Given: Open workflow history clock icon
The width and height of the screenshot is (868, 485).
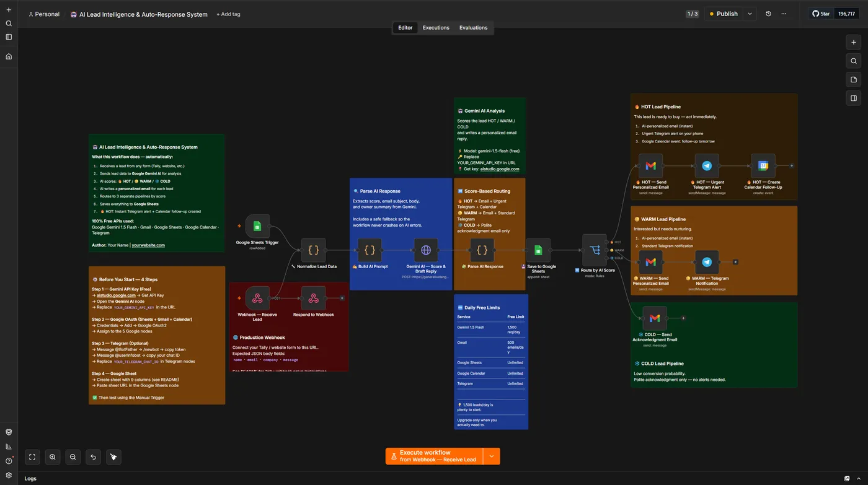Looking at the screenshot, I should (x=769, y=14).
